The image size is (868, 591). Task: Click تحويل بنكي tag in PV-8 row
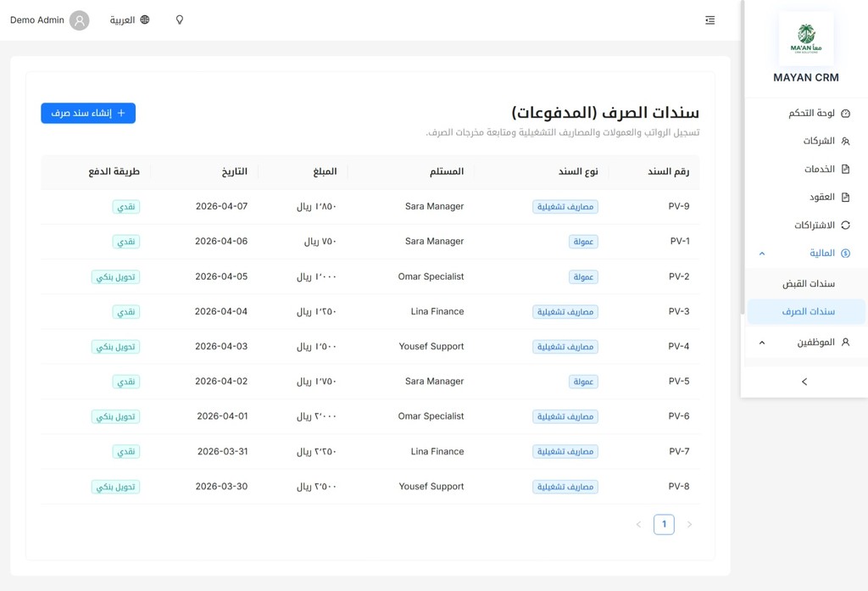pos(115,487)
